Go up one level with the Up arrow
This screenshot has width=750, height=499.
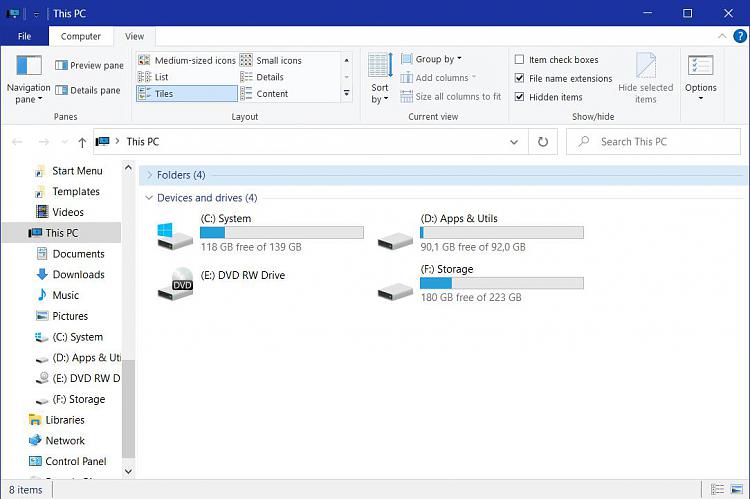pyautogui.click(x=82, y=142)
